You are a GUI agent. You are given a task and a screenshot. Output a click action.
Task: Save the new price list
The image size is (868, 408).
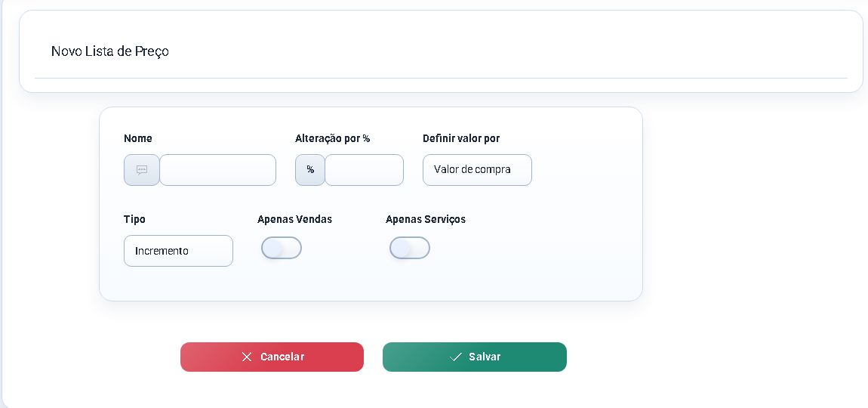pyautogui.click(x=475, y=357)
